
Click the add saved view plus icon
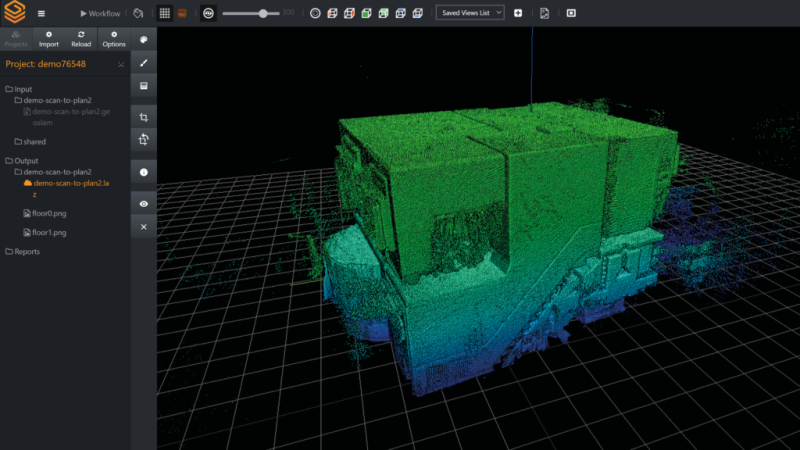tap(518, 14)
